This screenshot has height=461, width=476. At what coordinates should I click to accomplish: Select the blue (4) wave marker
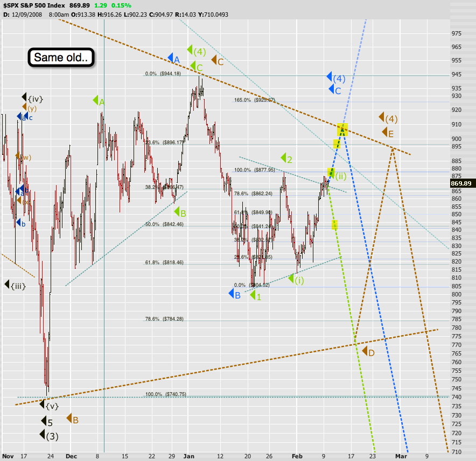pos(336,78)
